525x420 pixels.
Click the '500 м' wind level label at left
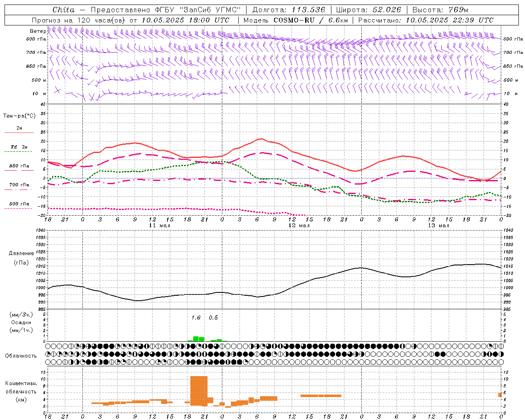click(39, 80)
